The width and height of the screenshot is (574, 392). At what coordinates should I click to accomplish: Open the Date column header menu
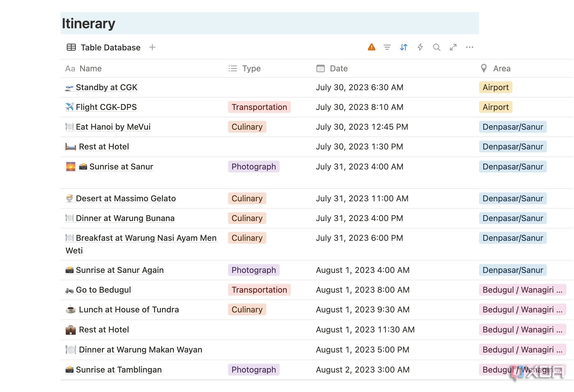click(339, 68)
